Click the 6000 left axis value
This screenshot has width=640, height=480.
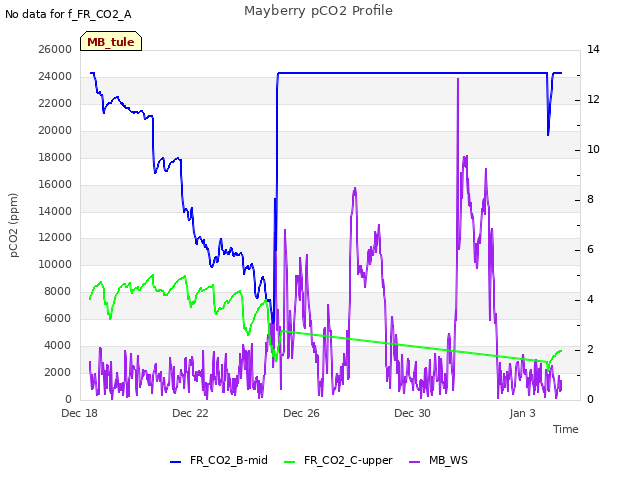pos(58,318)
